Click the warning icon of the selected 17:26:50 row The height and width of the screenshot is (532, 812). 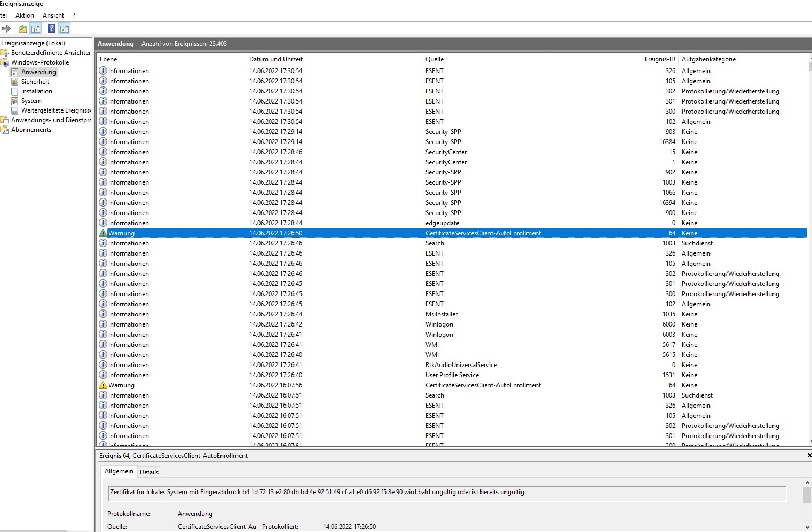(104, 233)
